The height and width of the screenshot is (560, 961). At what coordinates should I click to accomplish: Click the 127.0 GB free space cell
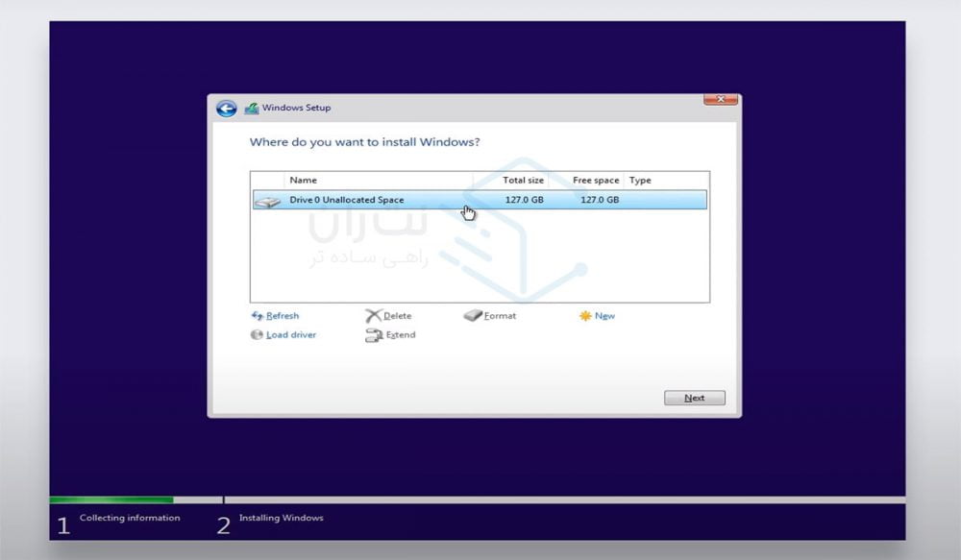[600, 201]
